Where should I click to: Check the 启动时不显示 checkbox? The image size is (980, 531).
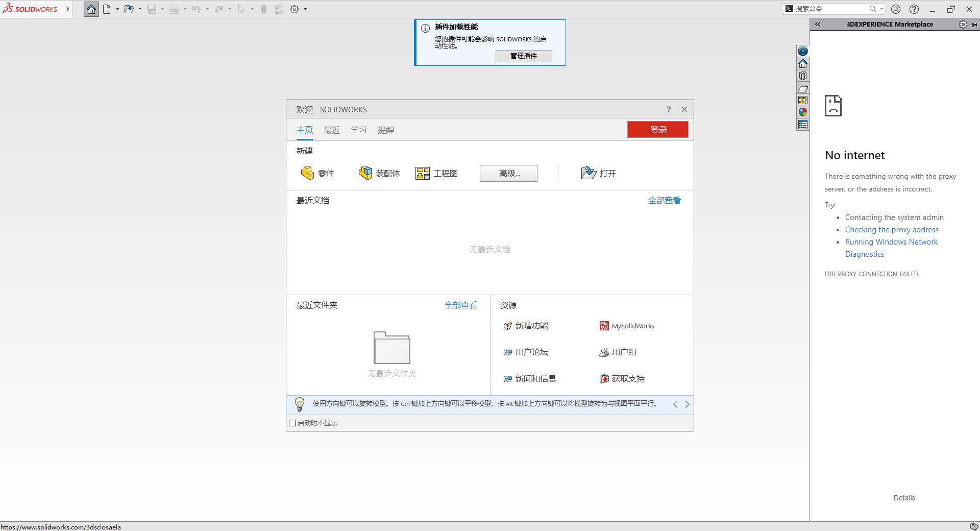[x=292, y=423]
